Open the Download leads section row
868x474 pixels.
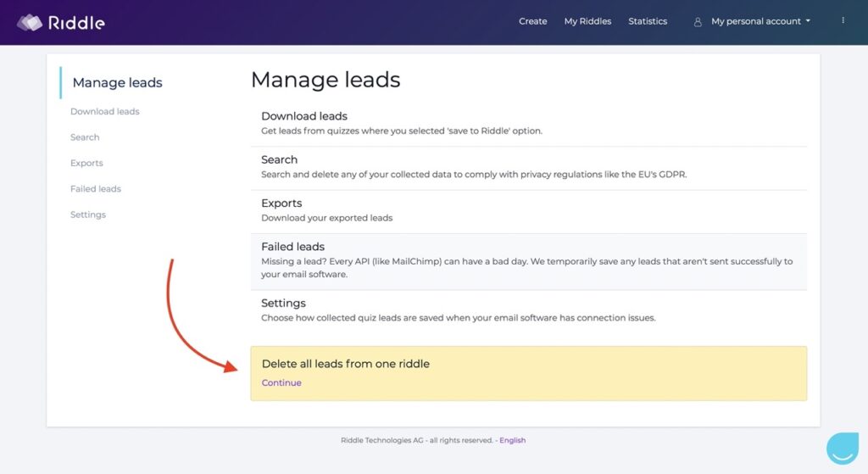pyautogui.click(x=529, y=124)
